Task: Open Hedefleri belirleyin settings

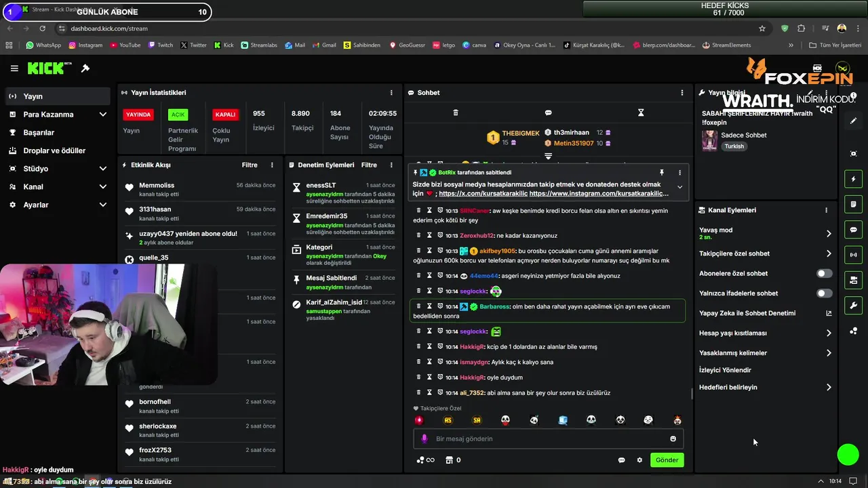Action: 765,388
